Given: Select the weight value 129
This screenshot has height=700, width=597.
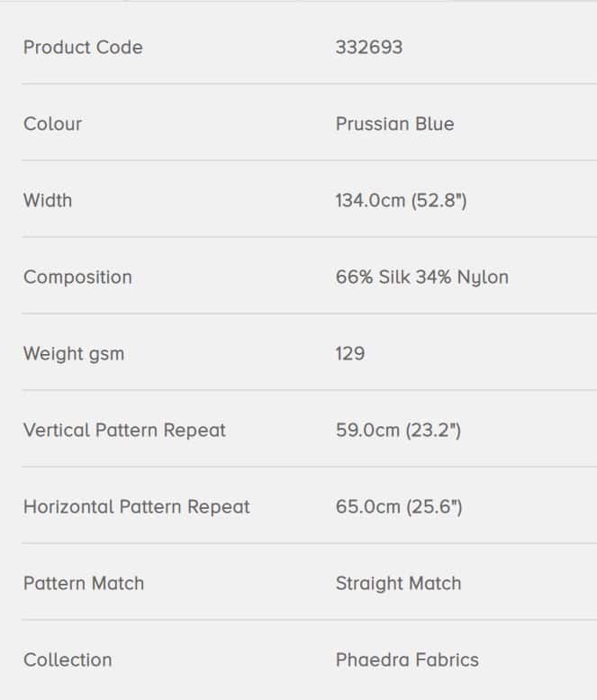Looking at the screenshot, I should [x=350, y=353].
